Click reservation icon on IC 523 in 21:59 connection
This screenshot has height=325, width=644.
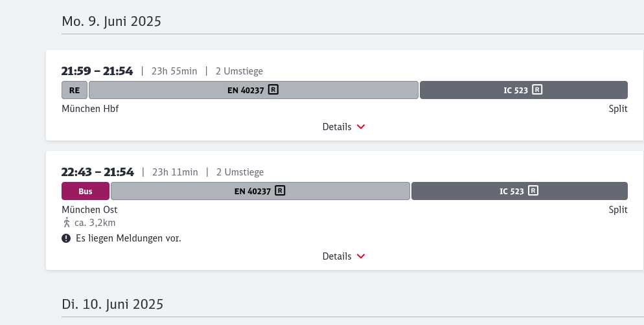click(537, 90)
